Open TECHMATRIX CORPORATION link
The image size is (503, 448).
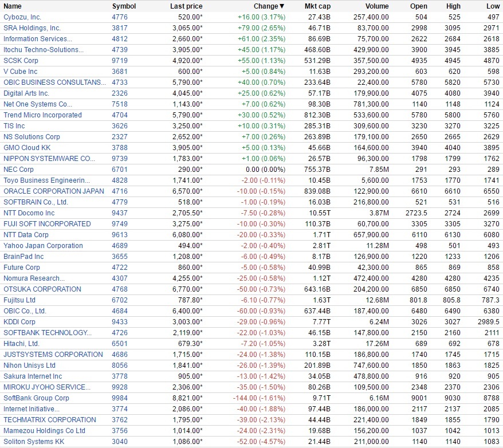coord(50,421)
